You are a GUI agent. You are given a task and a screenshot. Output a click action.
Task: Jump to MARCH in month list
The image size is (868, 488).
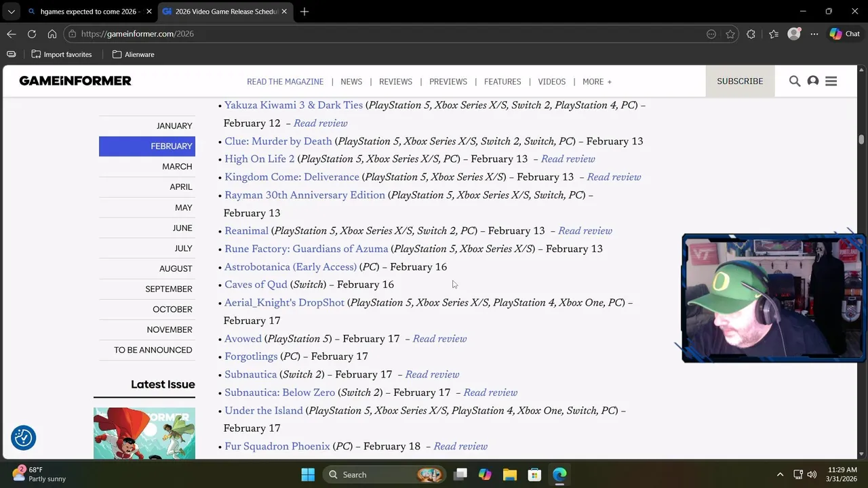pyautogui.click(x=147, y=166)
